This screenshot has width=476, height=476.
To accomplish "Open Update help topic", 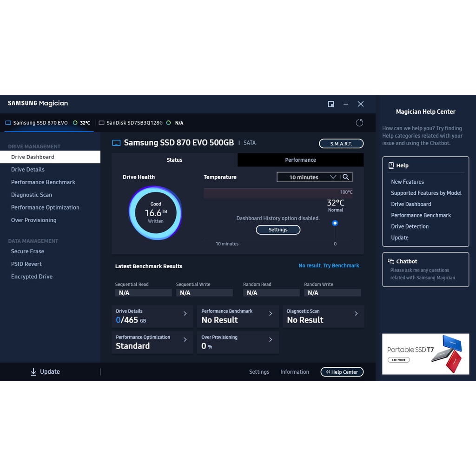I will click(x=400, y=238).
